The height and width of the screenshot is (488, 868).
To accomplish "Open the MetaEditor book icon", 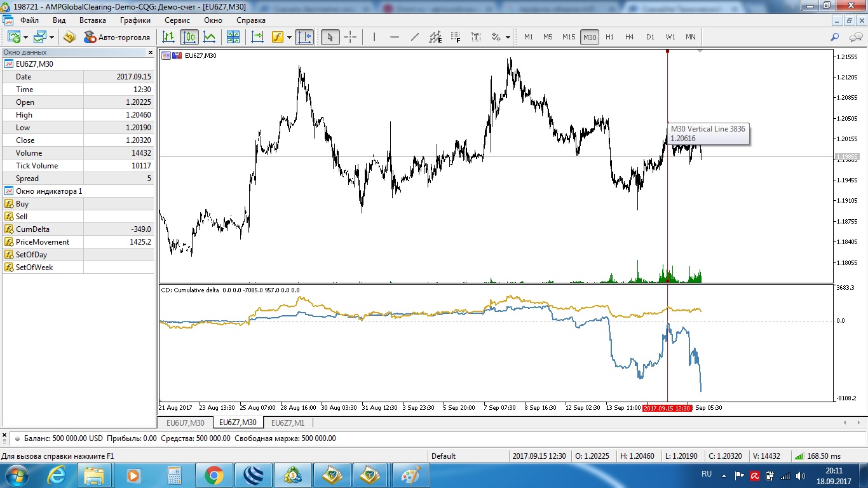I will pyautogui.click(x=69, y=37).
